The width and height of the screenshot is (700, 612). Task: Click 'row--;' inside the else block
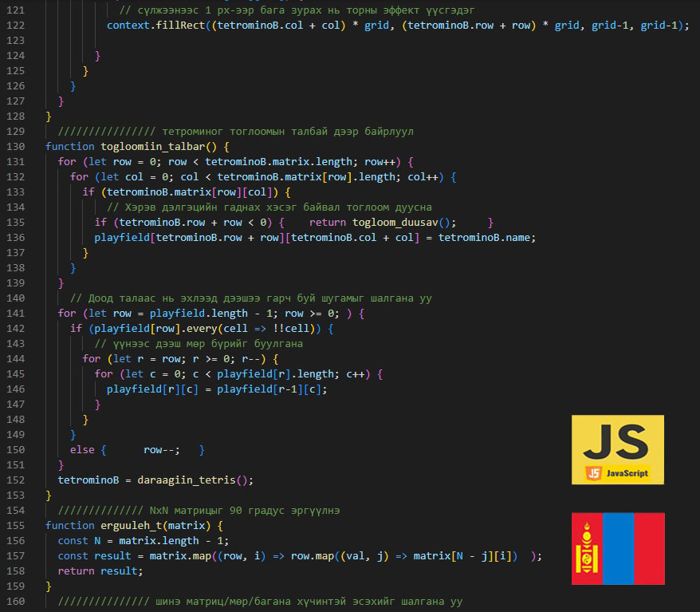[162, 450]
